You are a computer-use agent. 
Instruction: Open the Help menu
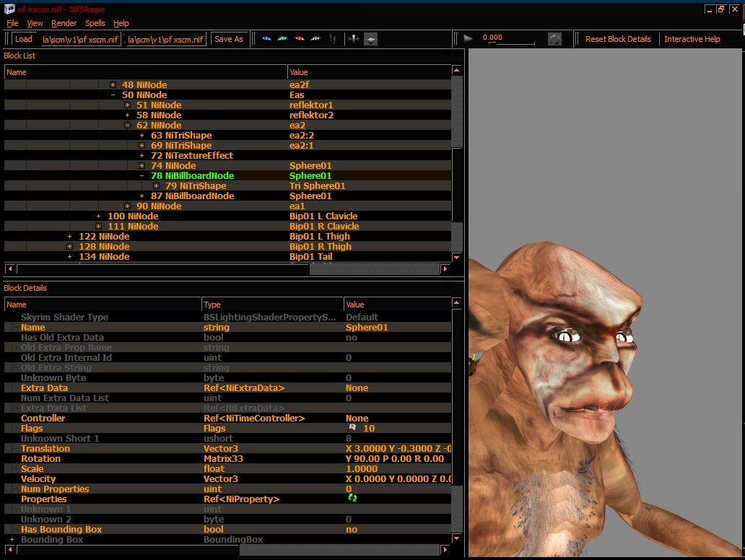(121, 23)
